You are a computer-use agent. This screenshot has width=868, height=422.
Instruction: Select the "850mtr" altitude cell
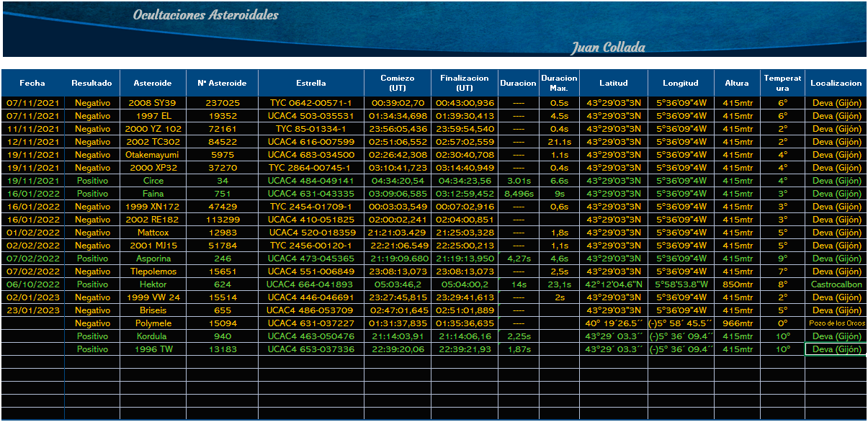click(737, 284)
